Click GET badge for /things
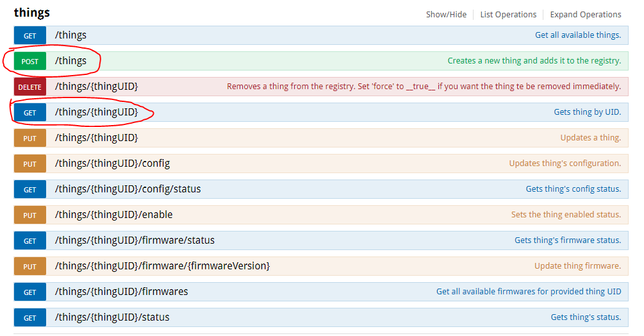Viewport: 644px width, 336px height. click(30, 36)
